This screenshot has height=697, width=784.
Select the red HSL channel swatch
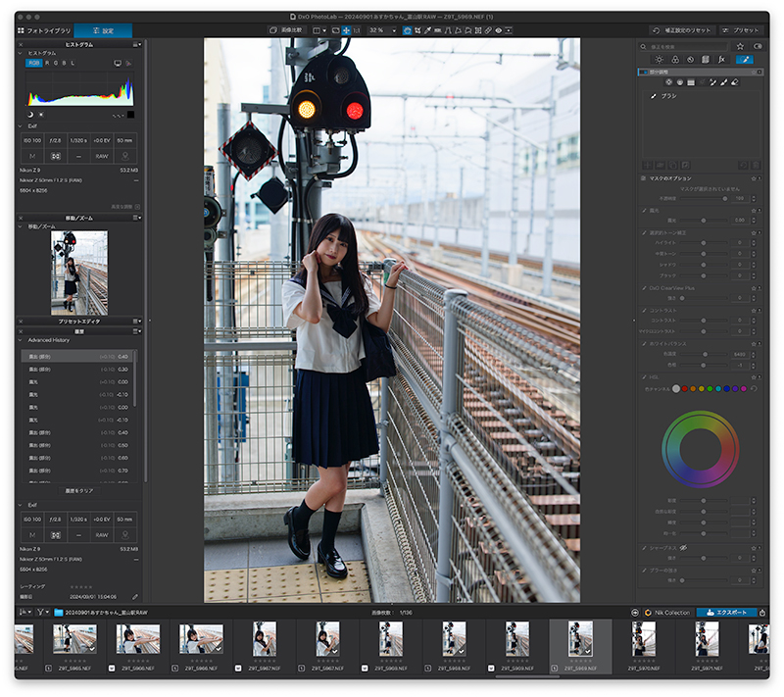[684, 388]
